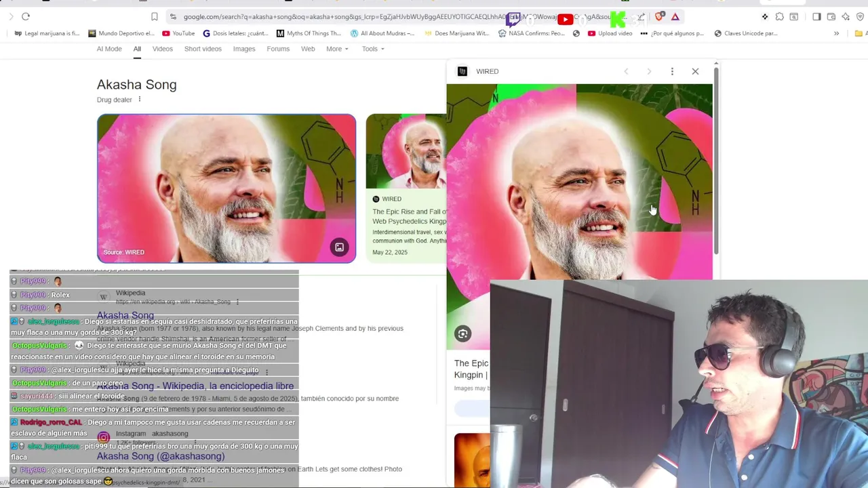Screen dimensions: 868x488
Task: Open 'Does Marijuana Wit...' bookmark
Action: (456, 33)
